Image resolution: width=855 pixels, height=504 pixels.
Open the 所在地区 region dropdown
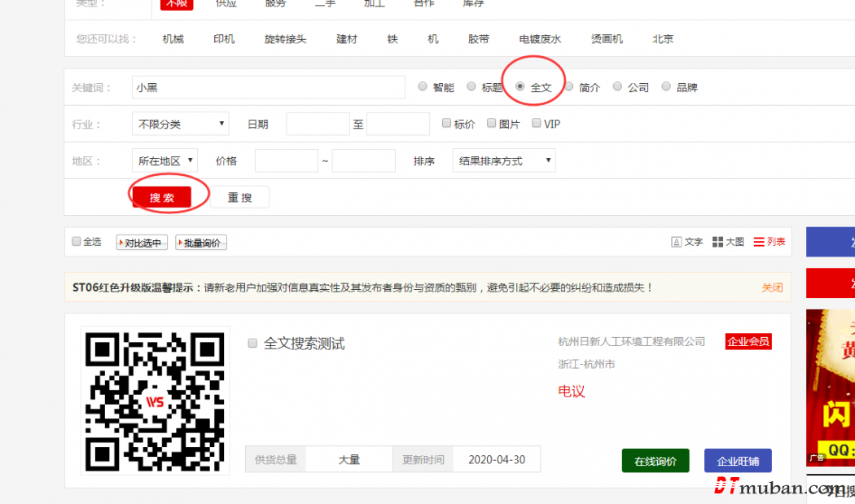(164, 160)
